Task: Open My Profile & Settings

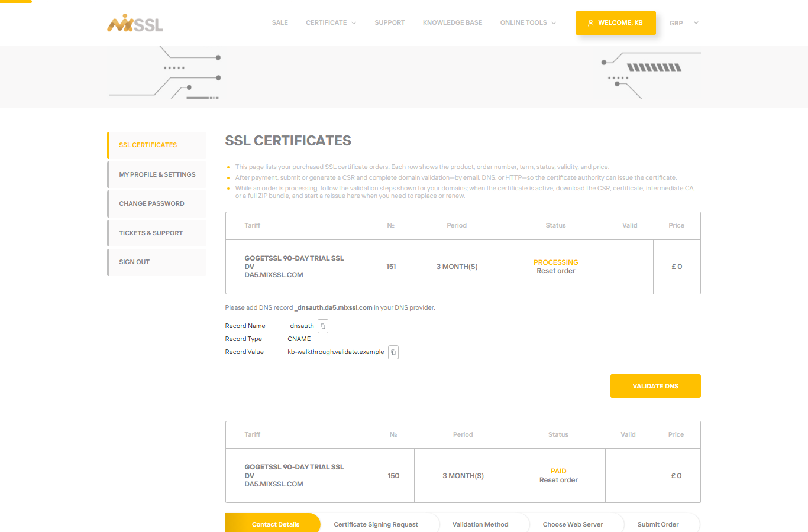Action: click(x=157, y=174)
